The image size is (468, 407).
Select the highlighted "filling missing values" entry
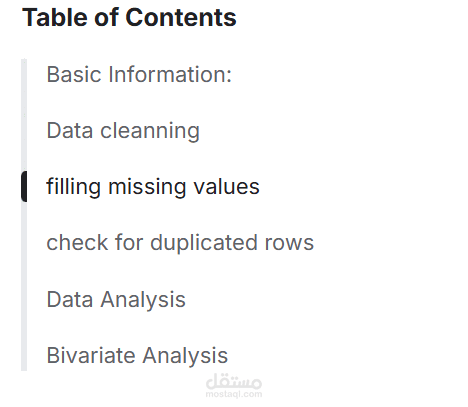(153, 186)
